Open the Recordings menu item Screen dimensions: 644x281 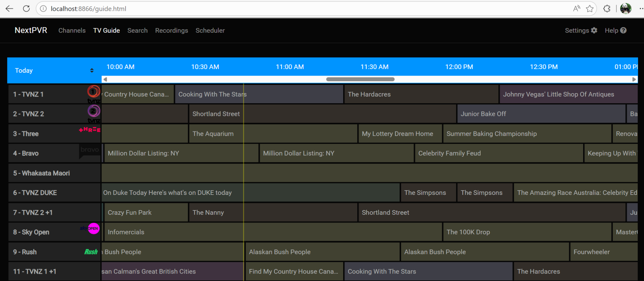tap(171, 30)
